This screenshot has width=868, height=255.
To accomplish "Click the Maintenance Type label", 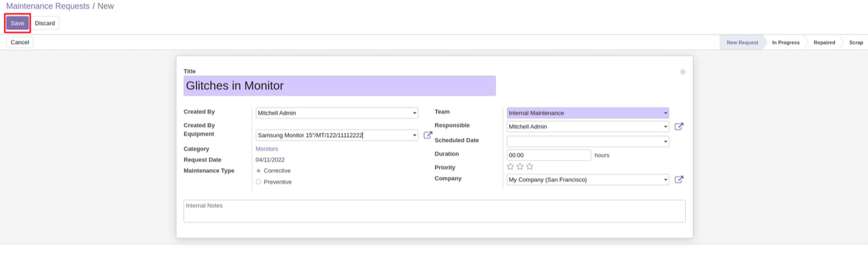I will 209,170.
